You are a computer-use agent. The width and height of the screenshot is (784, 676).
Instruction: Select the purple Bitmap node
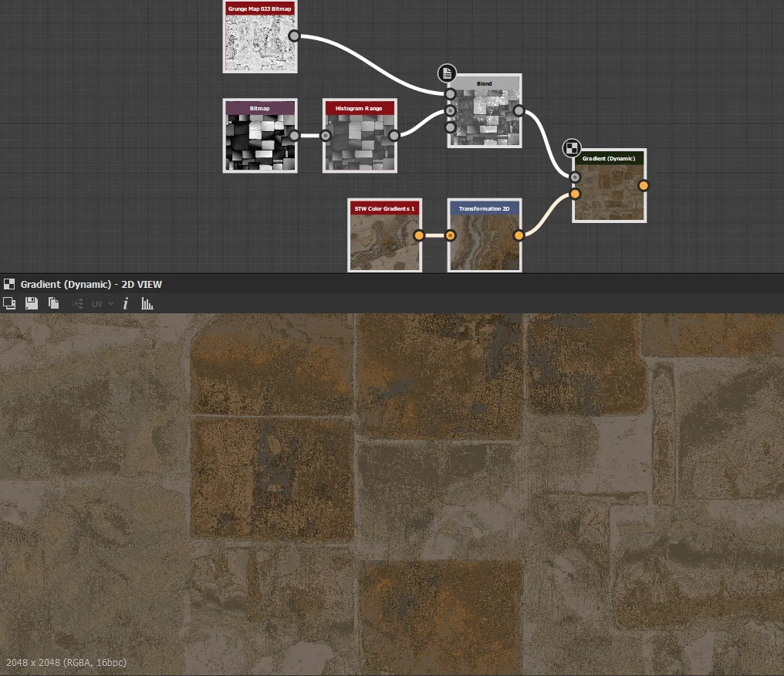point(260,136)
